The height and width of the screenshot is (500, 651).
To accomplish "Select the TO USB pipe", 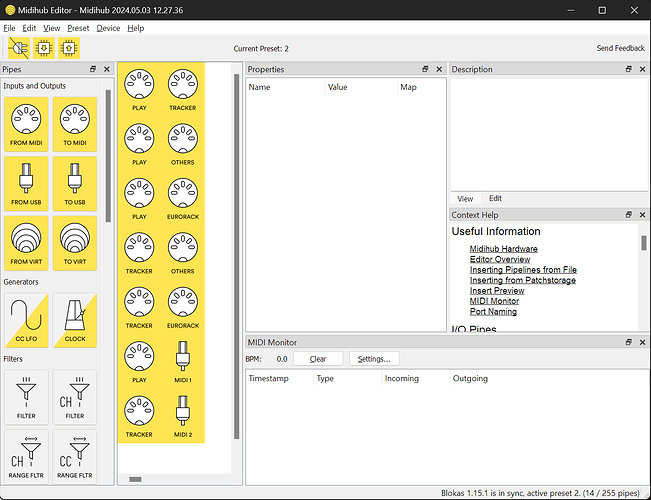I will [x=75, y=184].
